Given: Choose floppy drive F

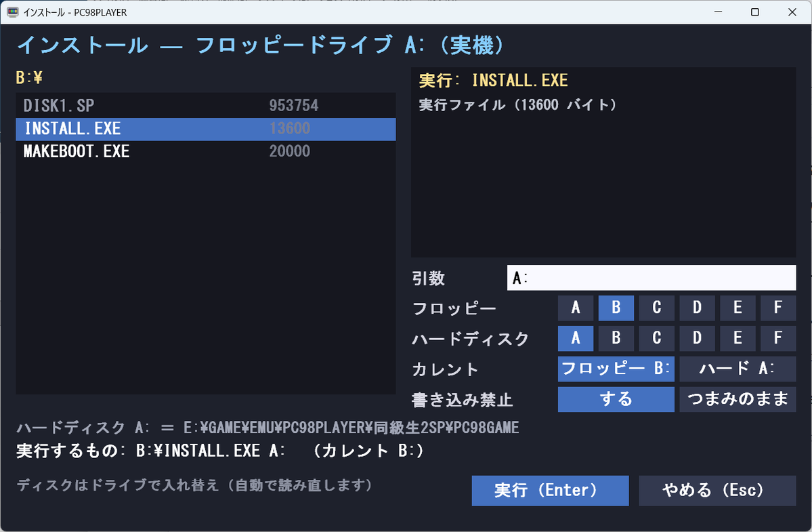Looking at the screenshot, I should [x=778, y=308].
